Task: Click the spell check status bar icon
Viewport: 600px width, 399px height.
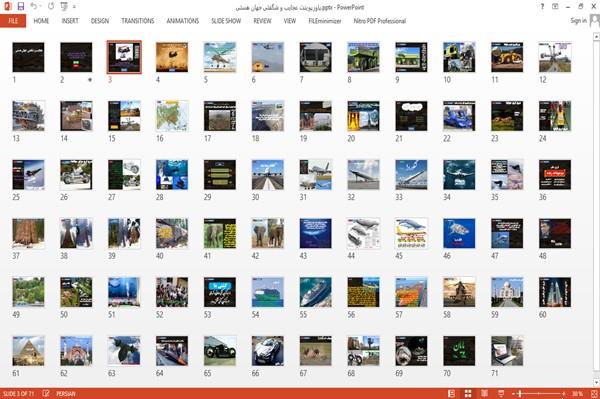Action: click(x=46, y=393)
